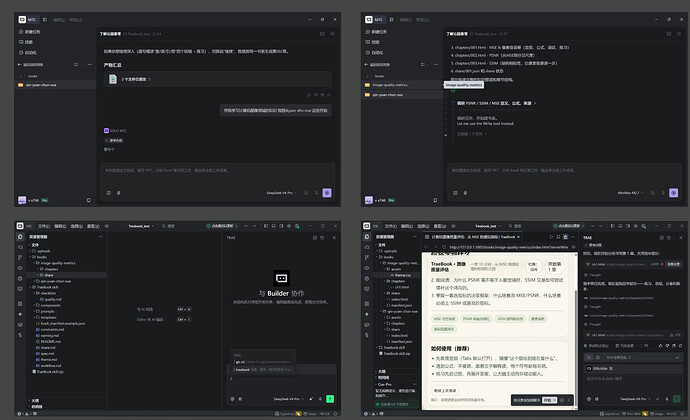Click URL bar showing 127.0.0.1:3000 in lower-right TRAE

(x=509, y=247)
